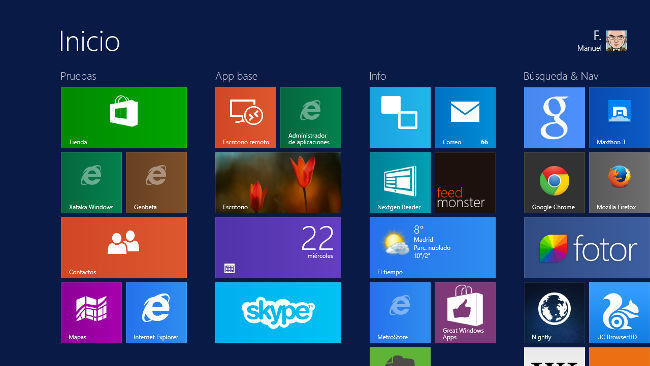Viewport: 650px width, 366px height.
Task: Launch the Xataka Windows tile
Action: [x=91, y=182]
